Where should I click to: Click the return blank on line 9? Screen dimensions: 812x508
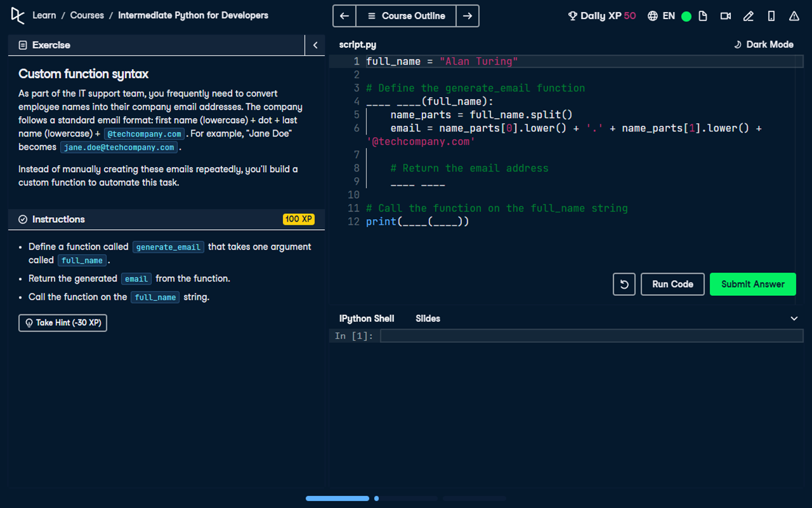click(417, 182)
